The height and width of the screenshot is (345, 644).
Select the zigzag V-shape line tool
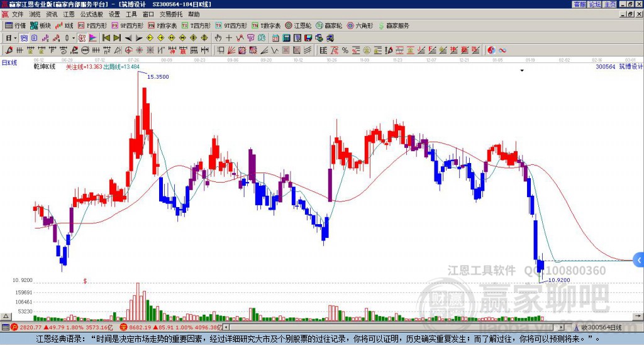275,50
